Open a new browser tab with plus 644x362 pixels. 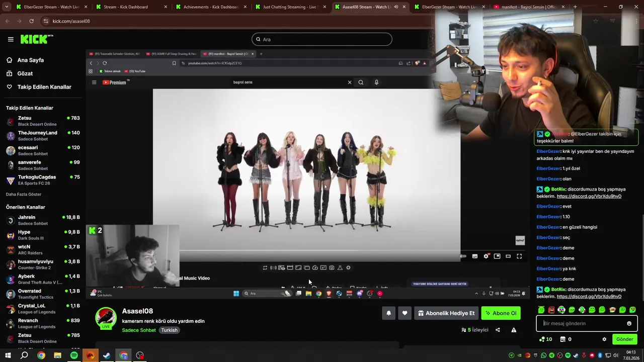(575, 7)
